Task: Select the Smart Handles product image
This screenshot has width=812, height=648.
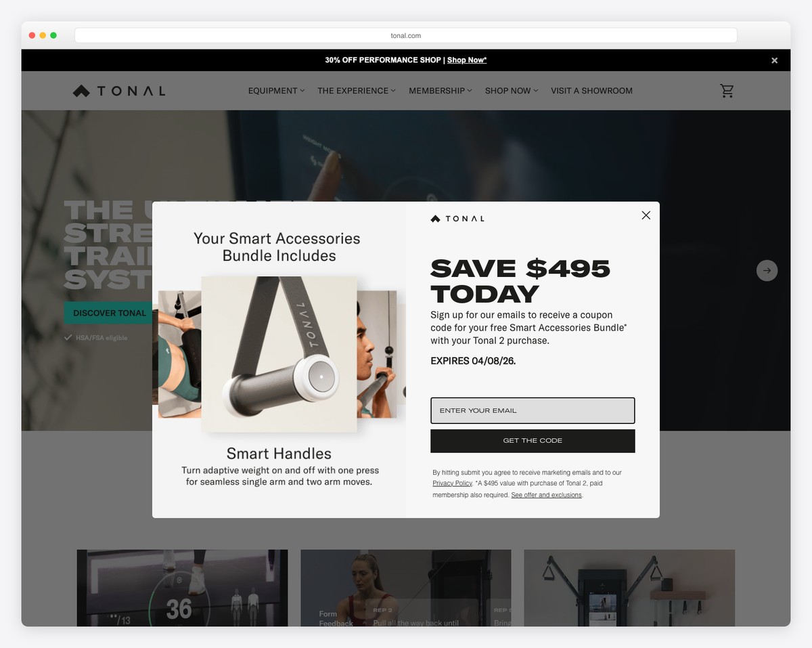Action: [x=279, y=353]
